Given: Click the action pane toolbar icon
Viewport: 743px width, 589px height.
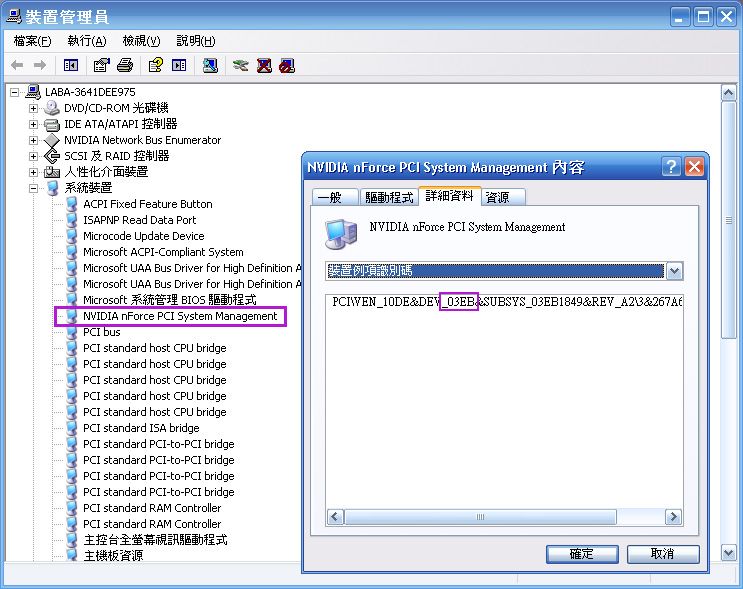Looking at the screenshot, I should tap(179, 65).
